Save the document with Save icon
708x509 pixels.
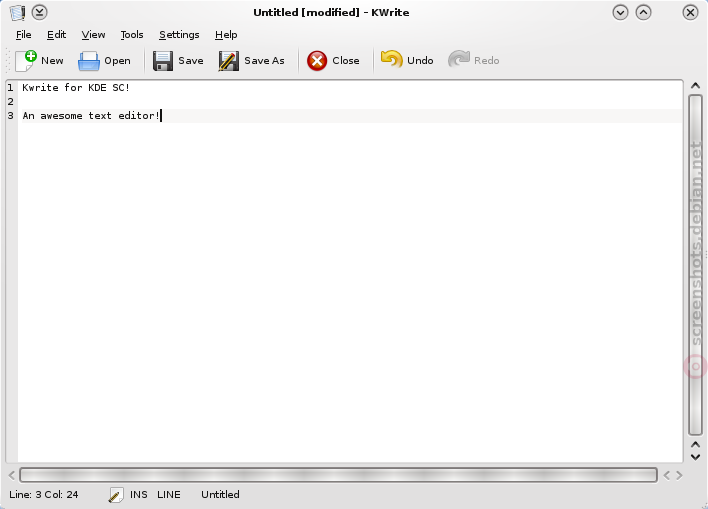pos(178,61)
